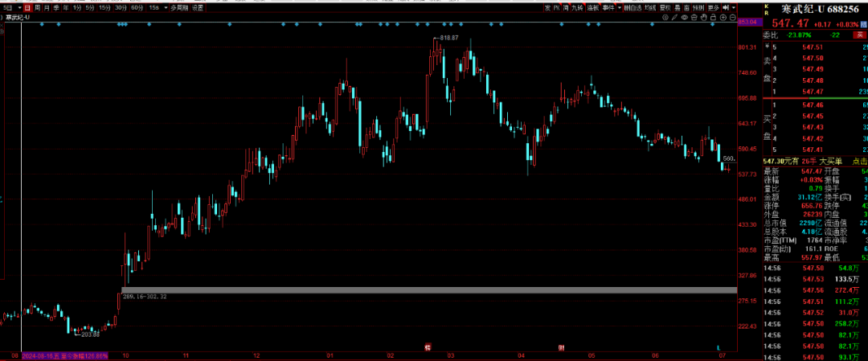Image resolution: width=868 pixels, height=361 pixels.
Task: Click the 多周期 multi-period button
Action: [178, 8]
